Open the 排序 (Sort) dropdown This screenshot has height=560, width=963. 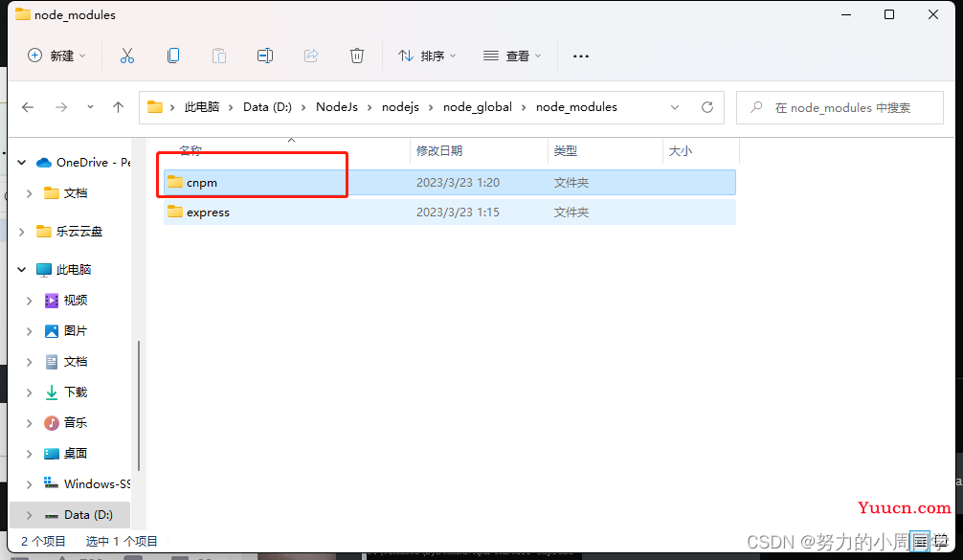coord(427,56)
